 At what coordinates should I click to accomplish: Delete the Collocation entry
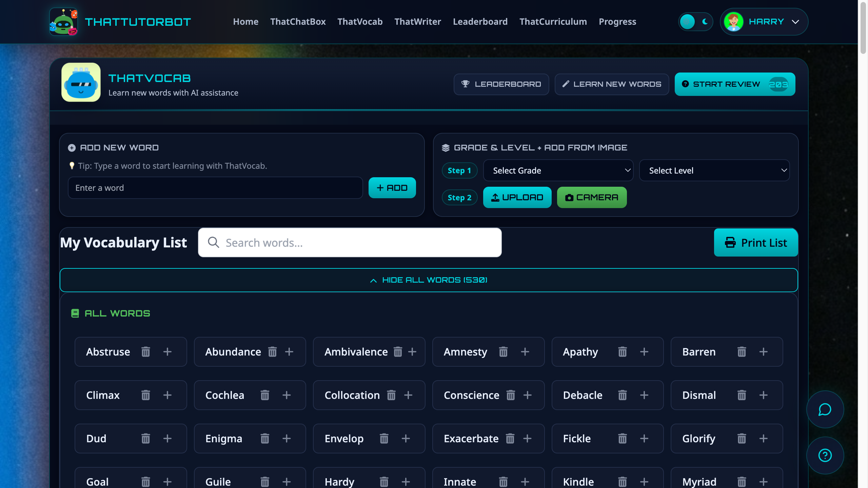click(x=391, y=395)
